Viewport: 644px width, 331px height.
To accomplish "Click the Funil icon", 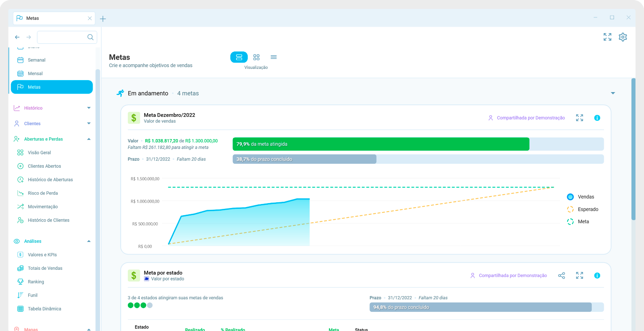I will click(20, 295).
